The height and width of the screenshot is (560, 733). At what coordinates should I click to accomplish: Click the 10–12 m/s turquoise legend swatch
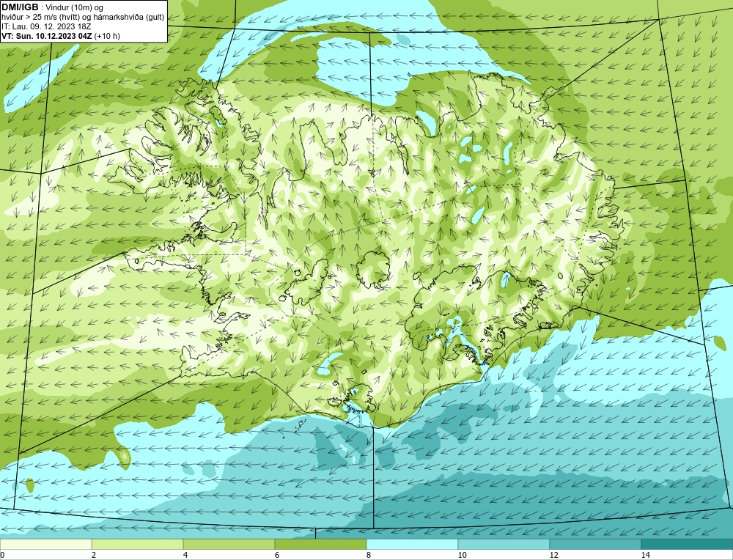[x=504, y=544]
